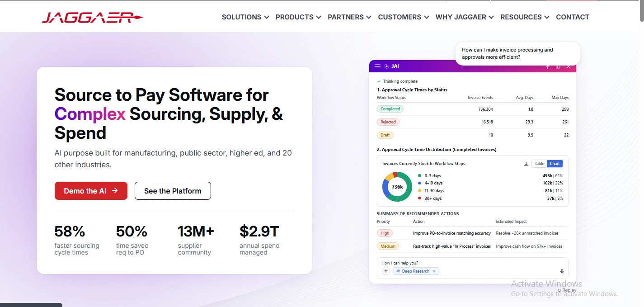
Task: Click Improve PO-to-invoice matching accuracy action
Action: coord(452,233)
